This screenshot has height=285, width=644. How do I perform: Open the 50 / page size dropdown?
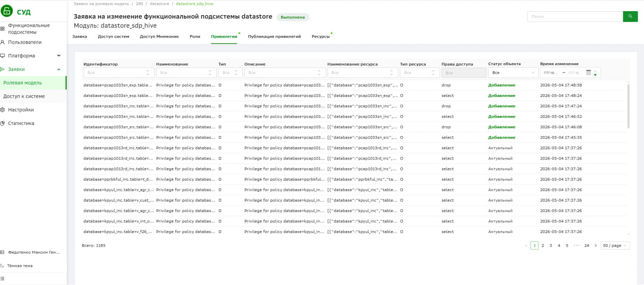[x=615, y=245]
